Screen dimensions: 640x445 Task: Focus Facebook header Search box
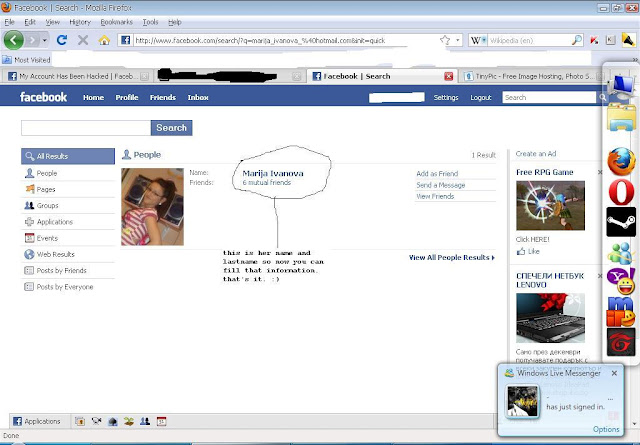coord(549,97)
